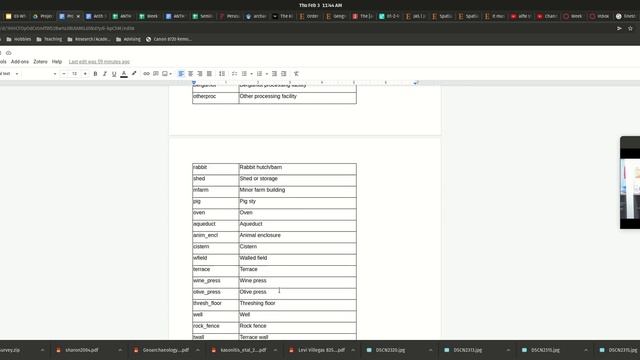The height and width of the screenshot is (360, 640).
Task: Increase indent
Action: 284,74
